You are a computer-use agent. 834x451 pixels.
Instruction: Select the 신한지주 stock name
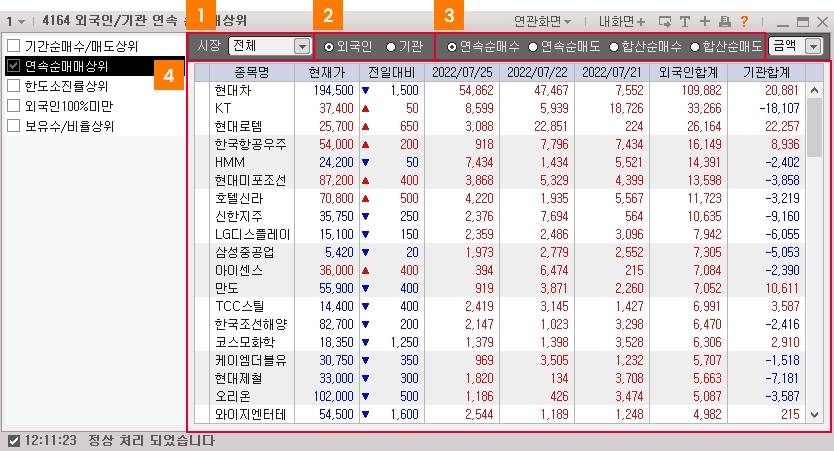[x=238, y=216]
